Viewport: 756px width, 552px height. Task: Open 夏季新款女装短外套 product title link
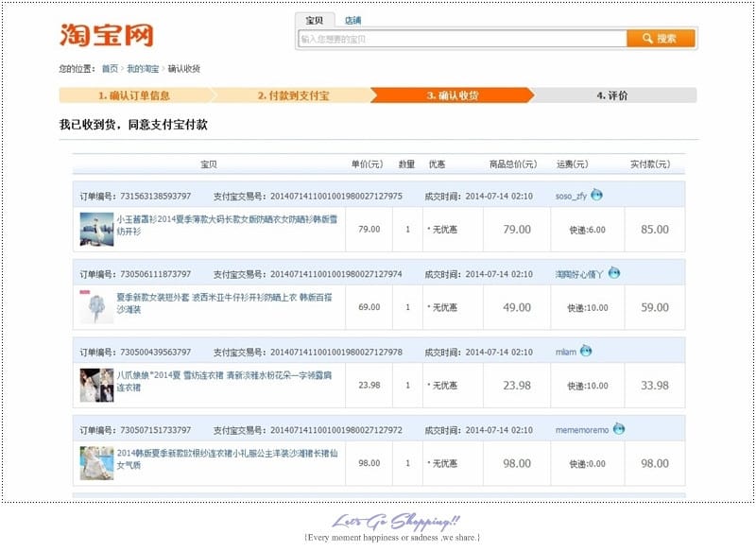click(224, 303)
